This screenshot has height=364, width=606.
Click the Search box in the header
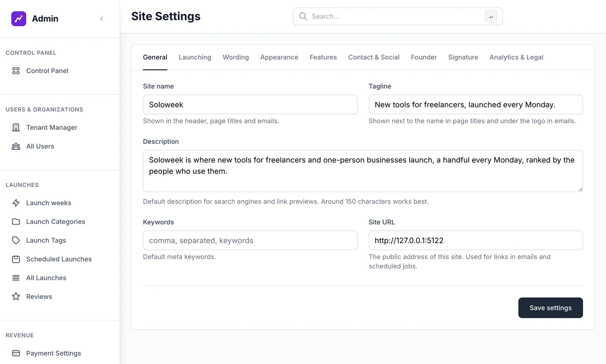[x=398, y=16]
